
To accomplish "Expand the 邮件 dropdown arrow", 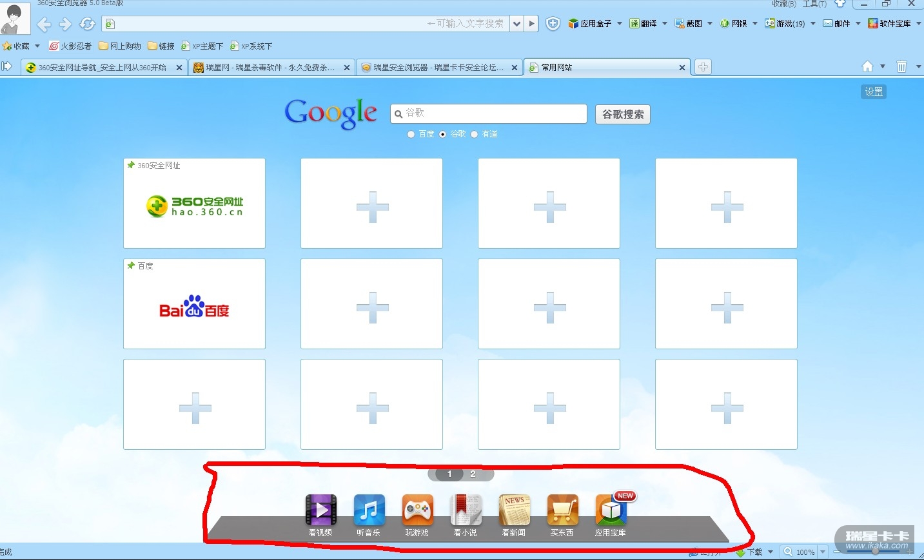I will pyautogui.click(x=858, y=24).
